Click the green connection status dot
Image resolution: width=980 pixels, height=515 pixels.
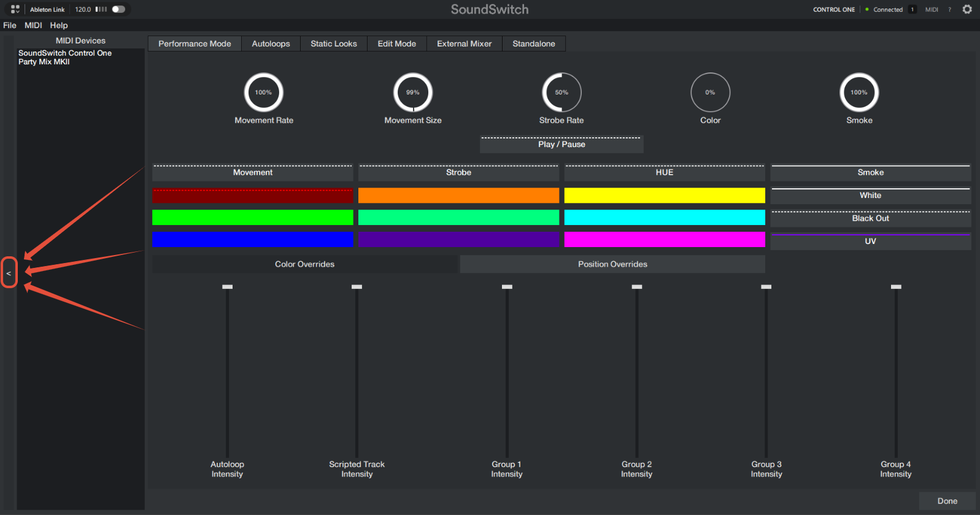(x=867, y=9)
